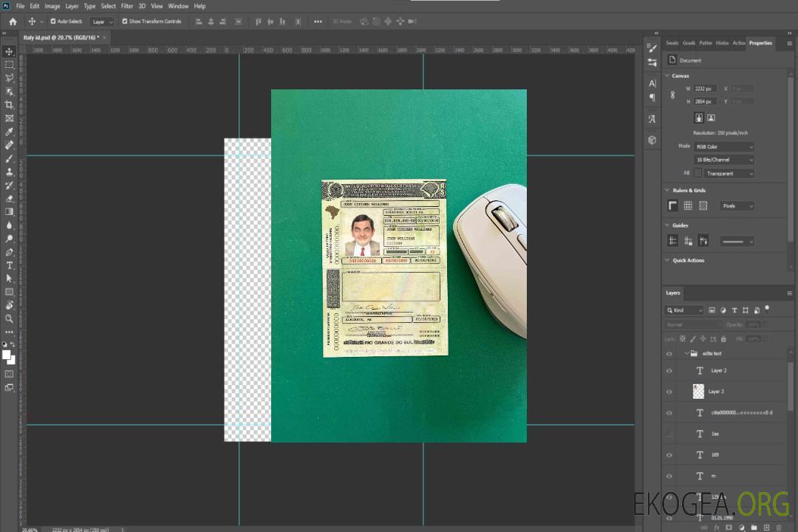
Task: Select the Gradient tool
Action: 9,212
